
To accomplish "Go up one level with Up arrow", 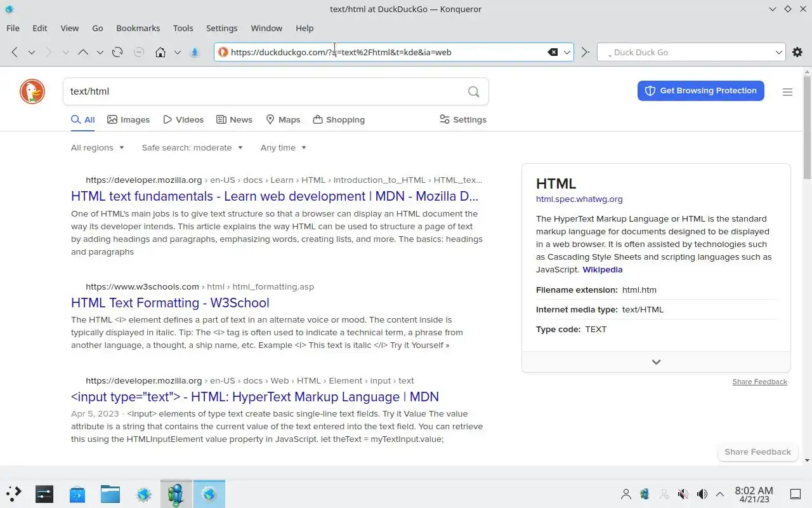I will click(82, 52).
